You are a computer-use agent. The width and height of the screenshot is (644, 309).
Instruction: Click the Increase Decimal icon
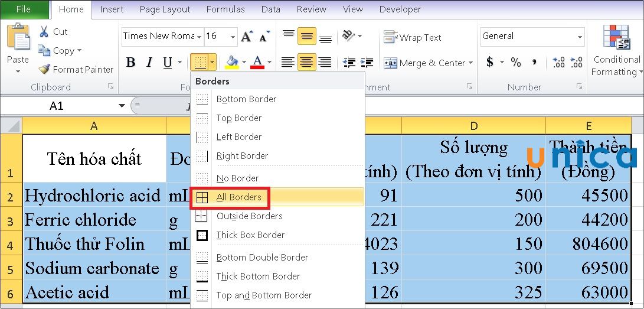tap(558, 62)
